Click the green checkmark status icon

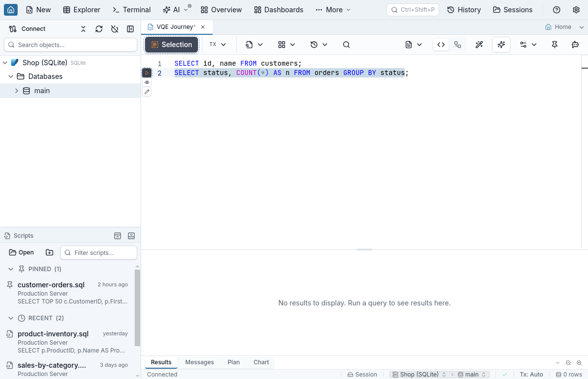pyautogui.click(x=505, y=375)
